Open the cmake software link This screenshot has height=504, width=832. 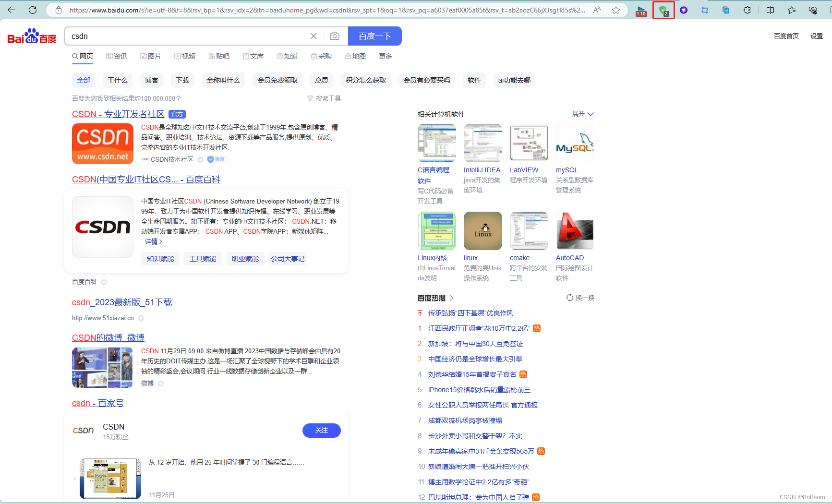pos(519,258)
